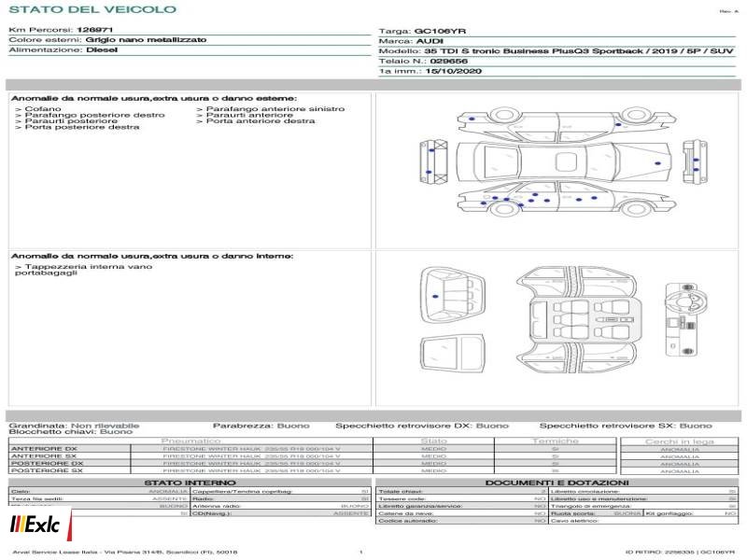
Task: Click the rear bumper diagram with blue dots
Action: (433, 161)
